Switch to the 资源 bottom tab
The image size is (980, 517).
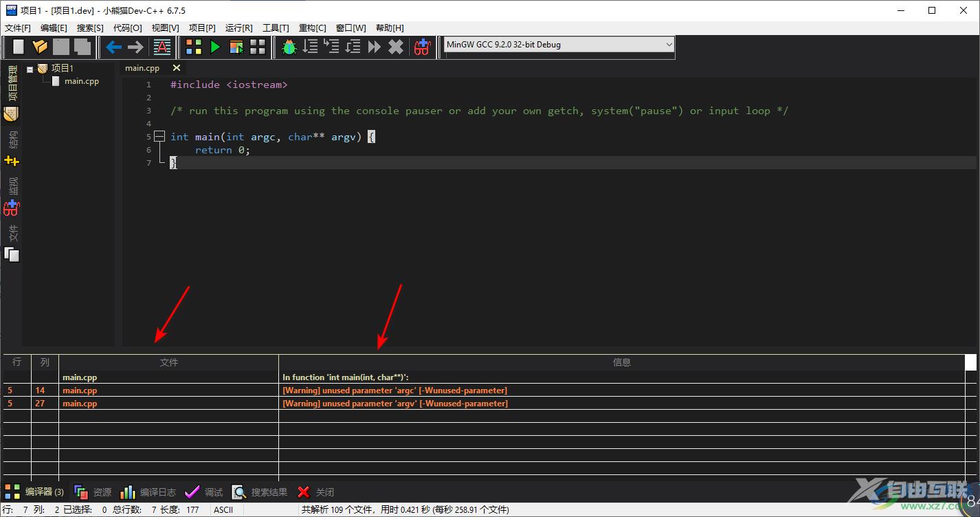click(93, 492)
